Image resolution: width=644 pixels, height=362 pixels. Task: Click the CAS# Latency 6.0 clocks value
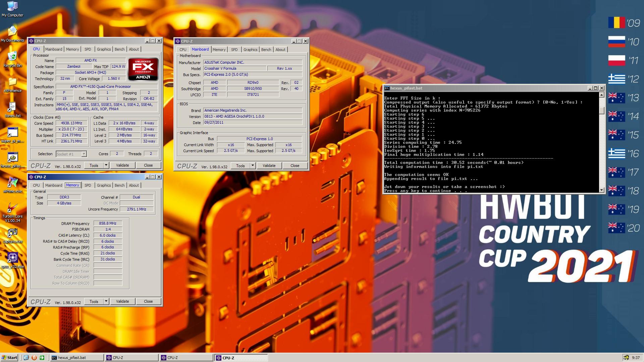point(108,235)
